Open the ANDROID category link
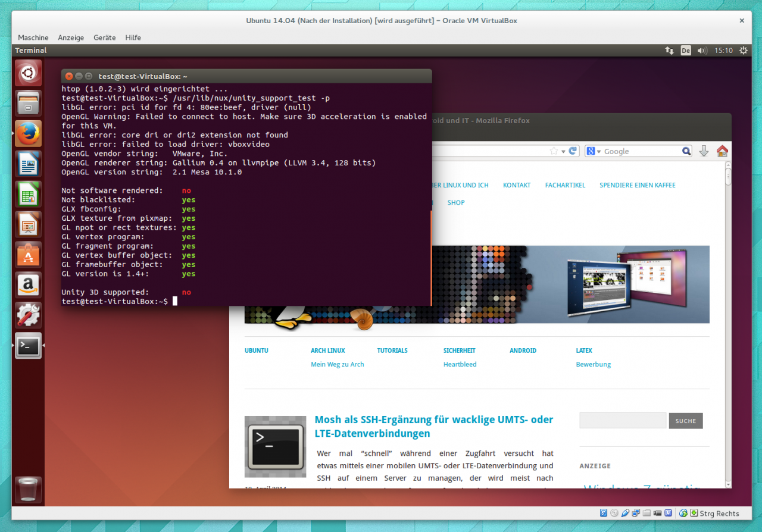This screenshot has width=762, height=532. click(x=523, y=351)
